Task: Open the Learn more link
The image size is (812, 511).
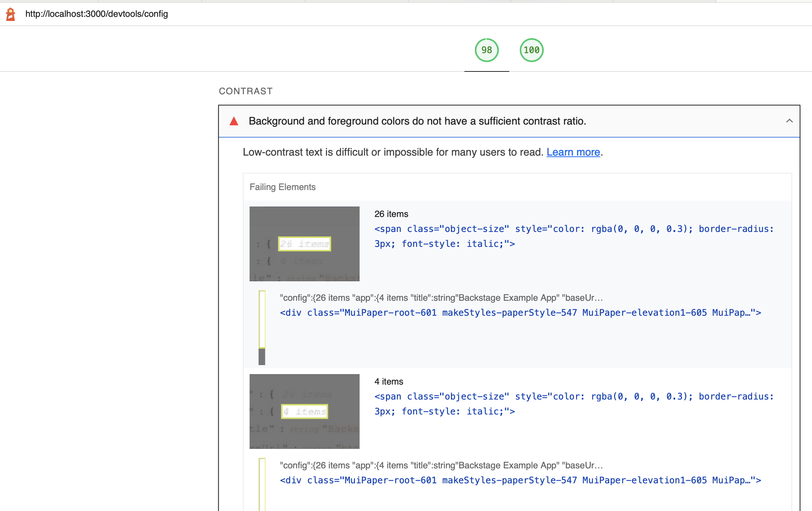Action: 573,152
